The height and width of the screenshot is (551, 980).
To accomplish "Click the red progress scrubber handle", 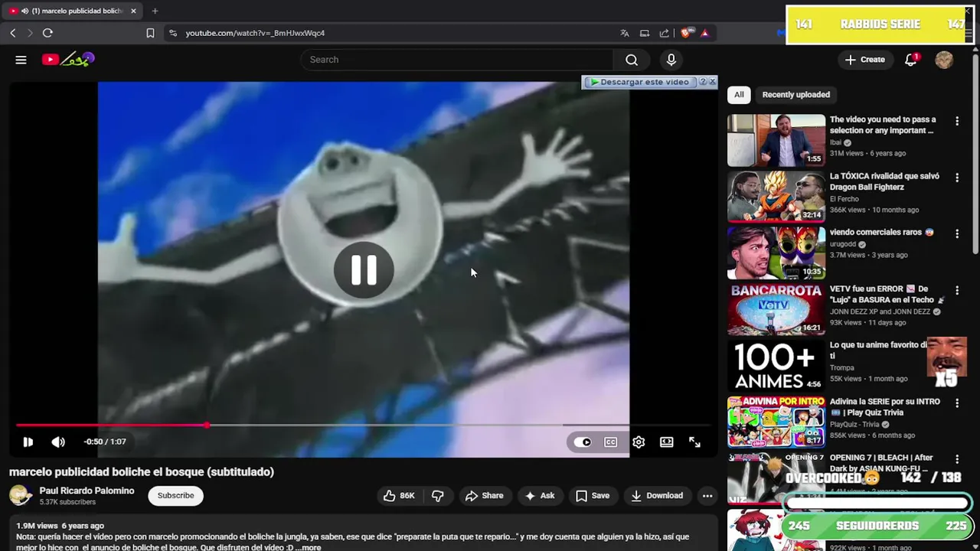I will point(207,425).
